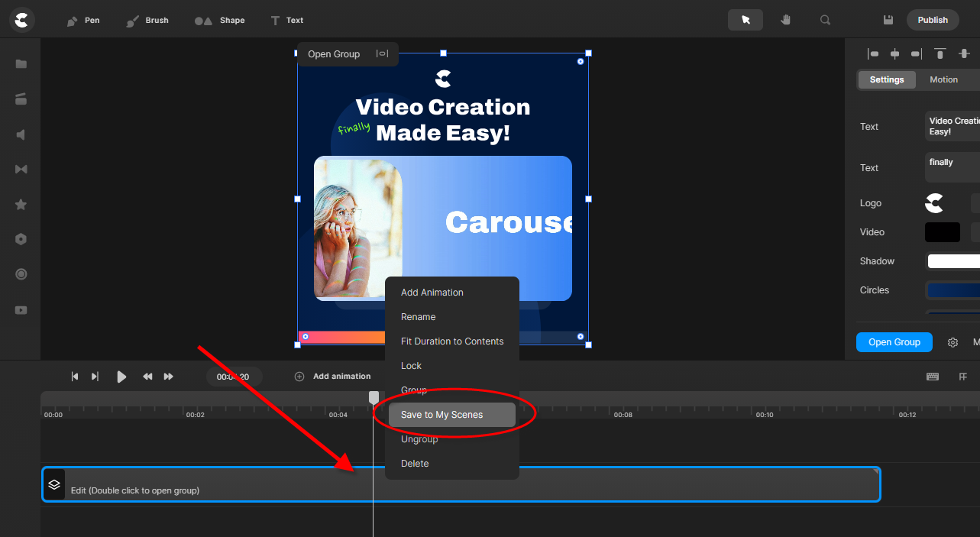Open the gear settings beside Open Group
Viewport: 980px width, 537px height.
click(953, 343)
